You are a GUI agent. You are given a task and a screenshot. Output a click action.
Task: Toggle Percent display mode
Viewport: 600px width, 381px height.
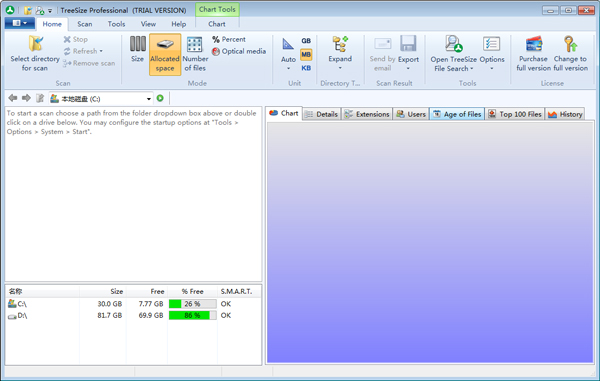pyautogui.click(x=229, y=39)
